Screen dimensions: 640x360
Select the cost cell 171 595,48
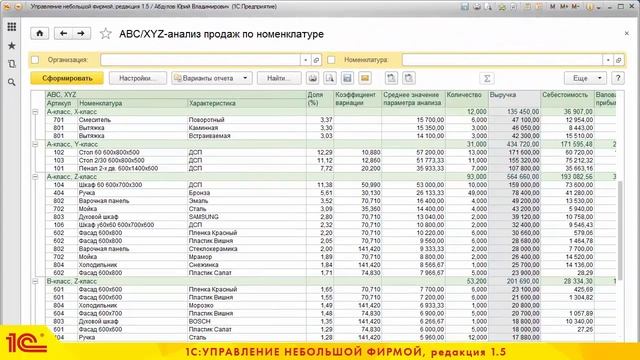(x=567, y=144)
